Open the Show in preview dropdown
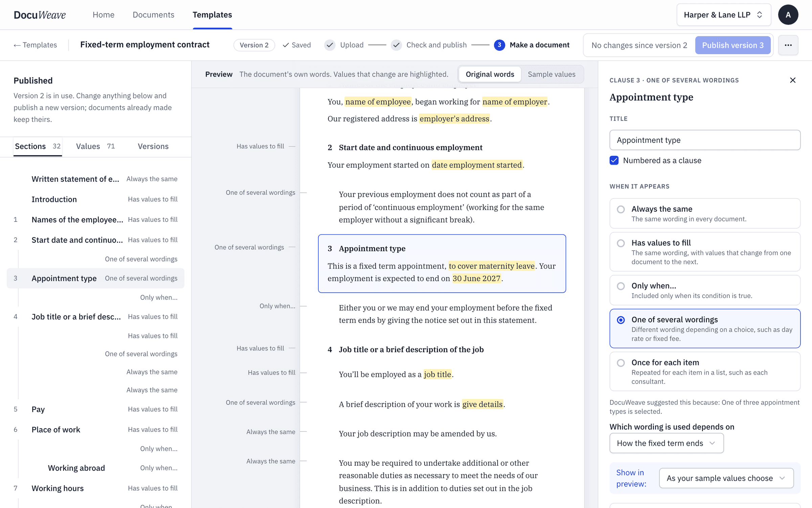Screen dimensions: 812x508 pyautogui.click(x=726, y=478)
